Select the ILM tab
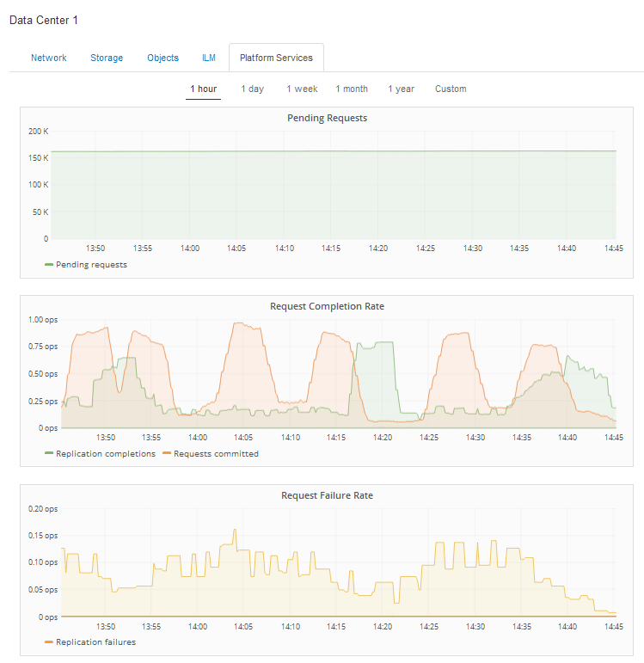Screen dimensions: 644x663 coord(209,58)
